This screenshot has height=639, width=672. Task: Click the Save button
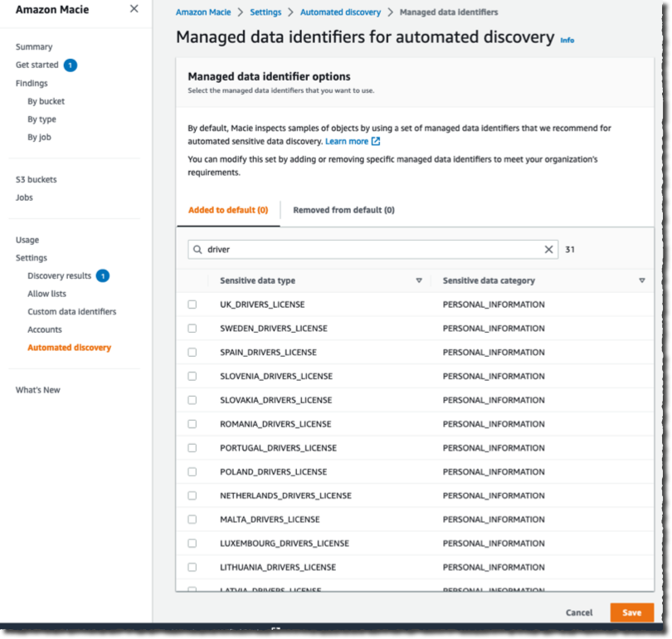tap(631, 612)
